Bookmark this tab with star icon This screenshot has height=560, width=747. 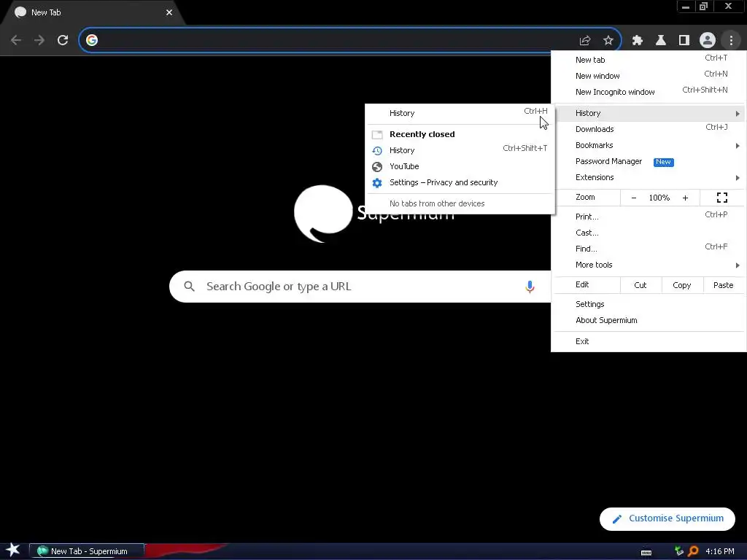coord(608,41)
